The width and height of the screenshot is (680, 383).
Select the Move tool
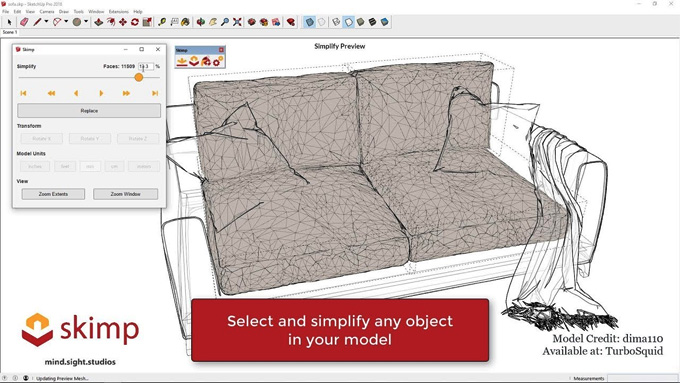click(123, 22)
